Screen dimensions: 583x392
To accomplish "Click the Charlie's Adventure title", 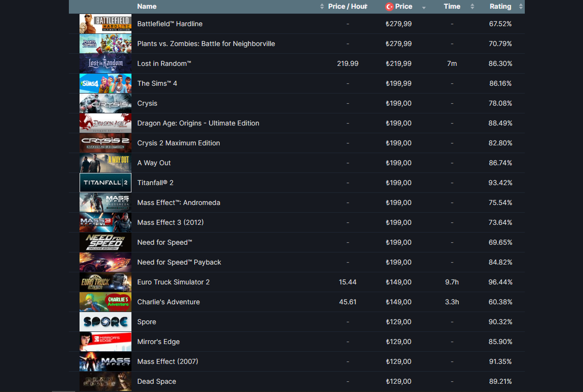I will click(168, 302).
